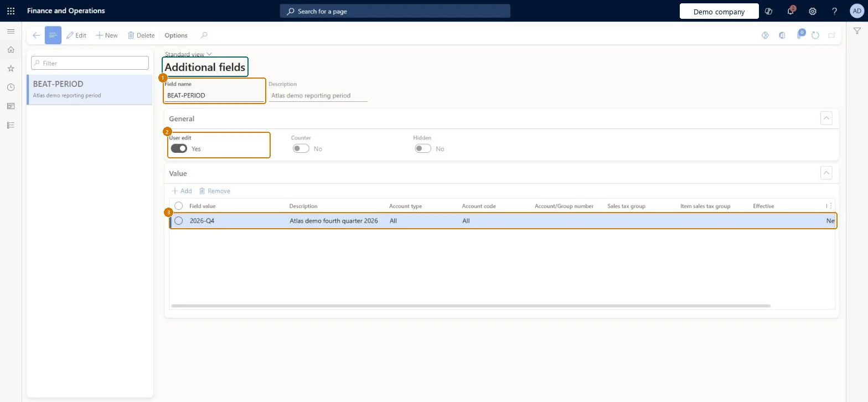Screen dimensions: 868x402
Task: Click the Edit button
Action: (76, 35)
